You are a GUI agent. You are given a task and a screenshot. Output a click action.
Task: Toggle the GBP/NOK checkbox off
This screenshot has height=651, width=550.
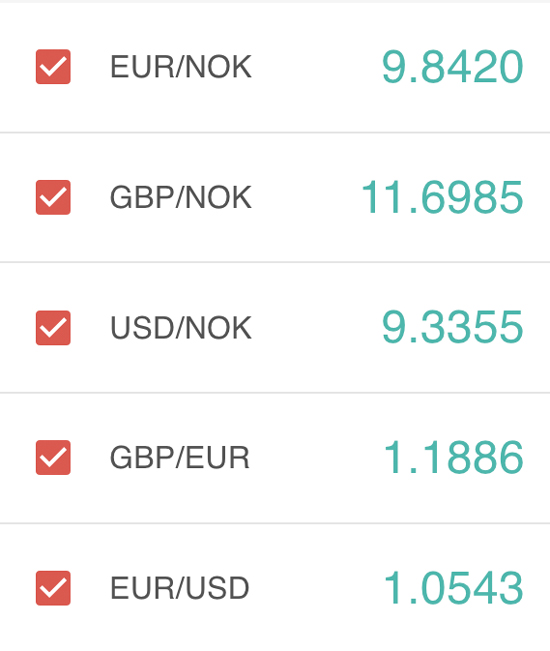[x=53, y=197]
